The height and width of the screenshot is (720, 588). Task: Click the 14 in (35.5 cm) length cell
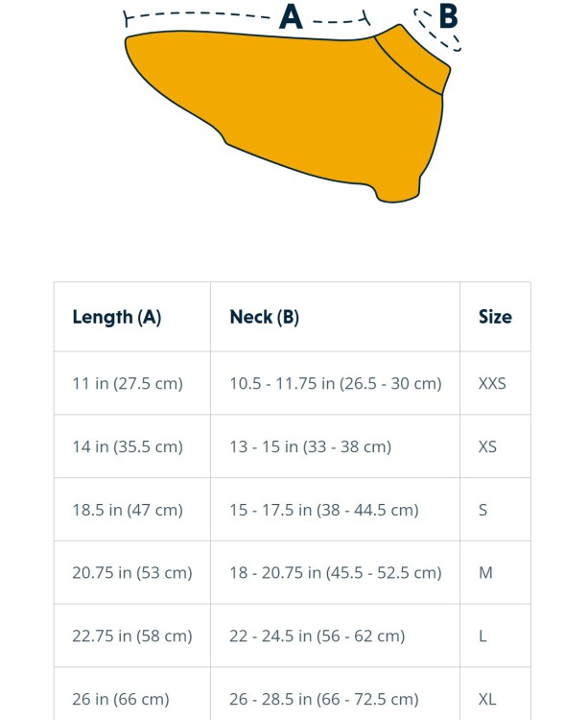tap(132, 446)
